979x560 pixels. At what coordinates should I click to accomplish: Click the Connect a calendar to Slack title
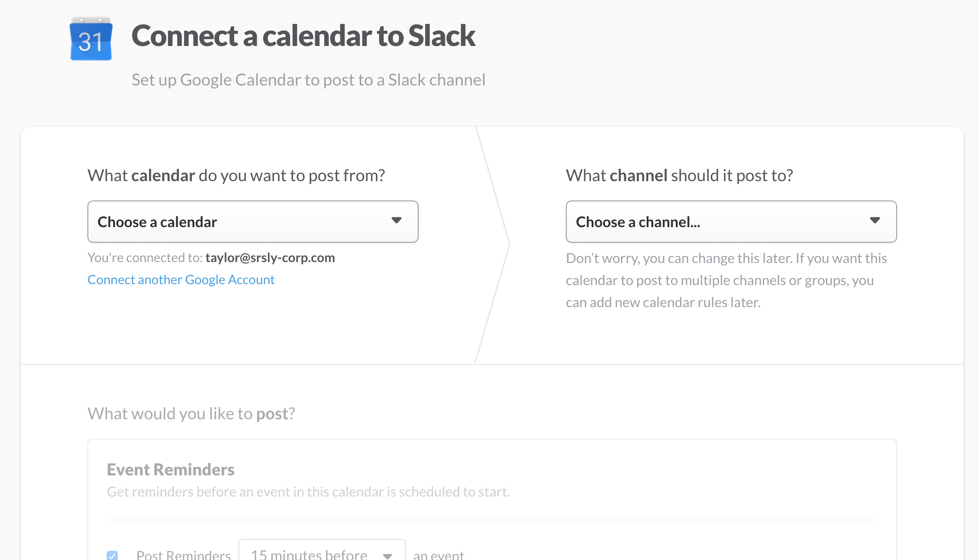[x=303, y=36]
